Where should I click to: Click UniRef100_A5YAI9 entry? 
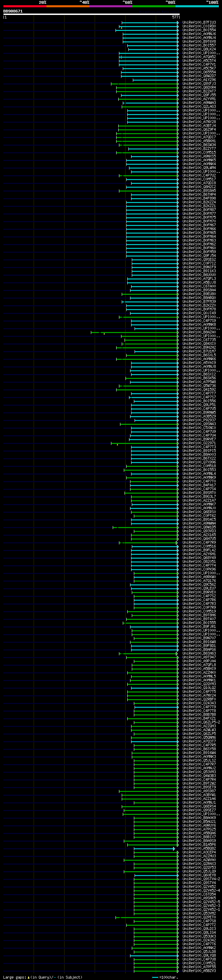(199, 363)
